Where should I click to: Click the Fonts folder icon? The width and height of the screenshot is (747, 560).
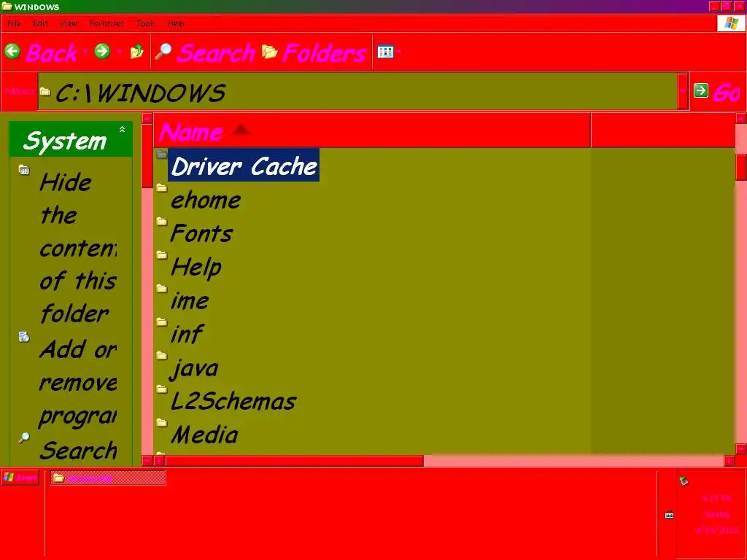click(x=162, y=222)
